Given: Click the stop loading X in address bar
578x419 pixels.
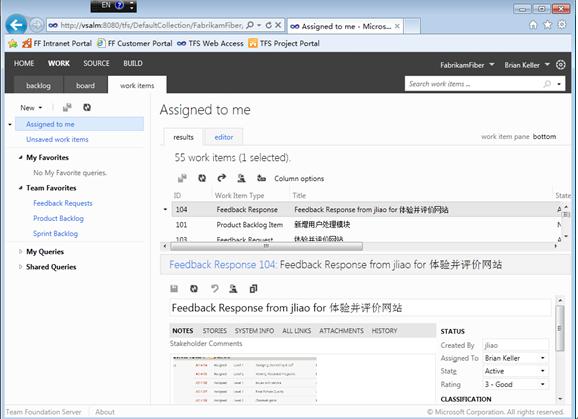Looking at the screenshot, I should pos(278,25).
